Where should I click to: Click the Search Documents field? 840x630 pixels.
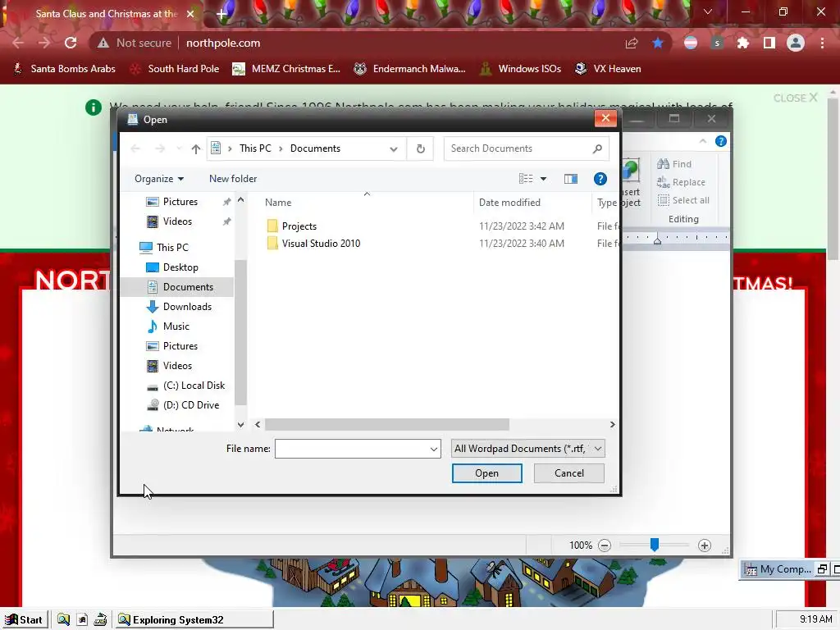pos(519,149)
